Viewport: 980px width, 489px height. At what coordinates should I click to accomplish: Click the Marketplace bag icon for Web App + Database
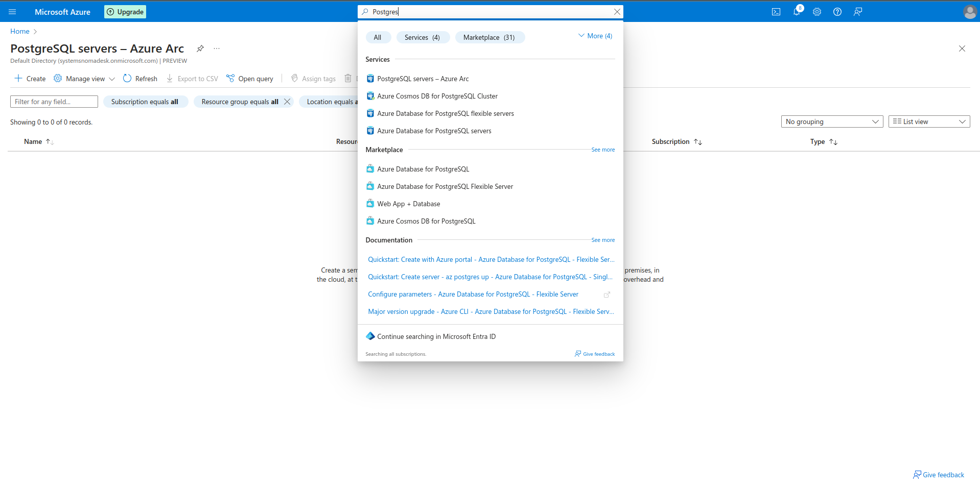coord(370,203)
